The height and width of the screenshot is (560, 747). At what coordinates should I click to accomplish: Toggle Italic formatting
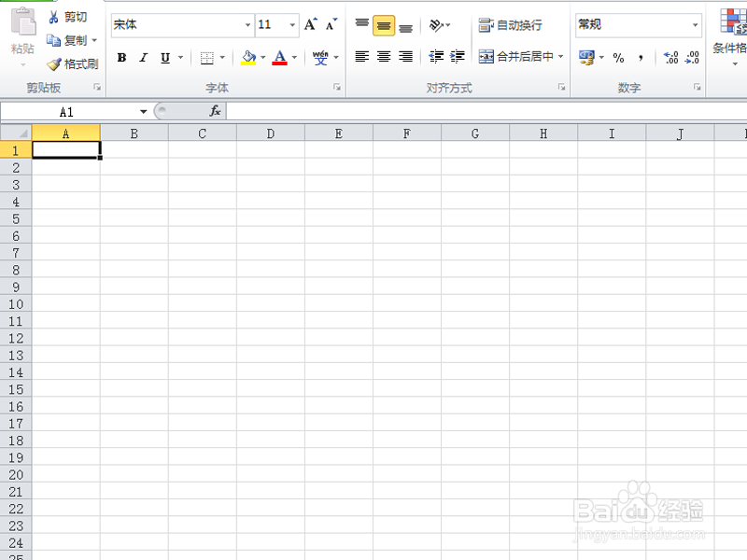(144, 58)
